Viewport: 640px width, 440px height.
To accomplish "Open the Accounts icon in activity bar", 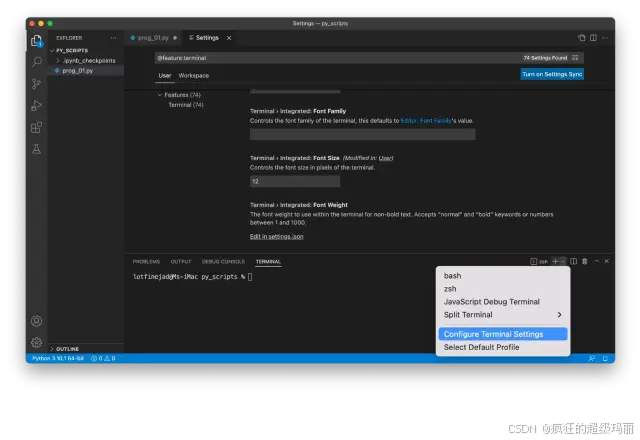I will coord(36,321).
